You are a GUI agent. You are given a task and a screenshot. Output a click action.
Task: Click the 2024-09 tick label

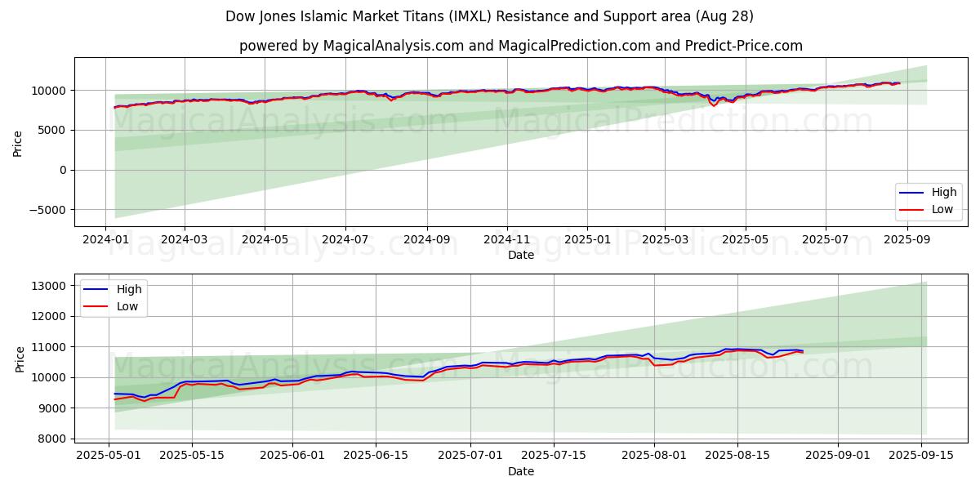tap(427, 239)
